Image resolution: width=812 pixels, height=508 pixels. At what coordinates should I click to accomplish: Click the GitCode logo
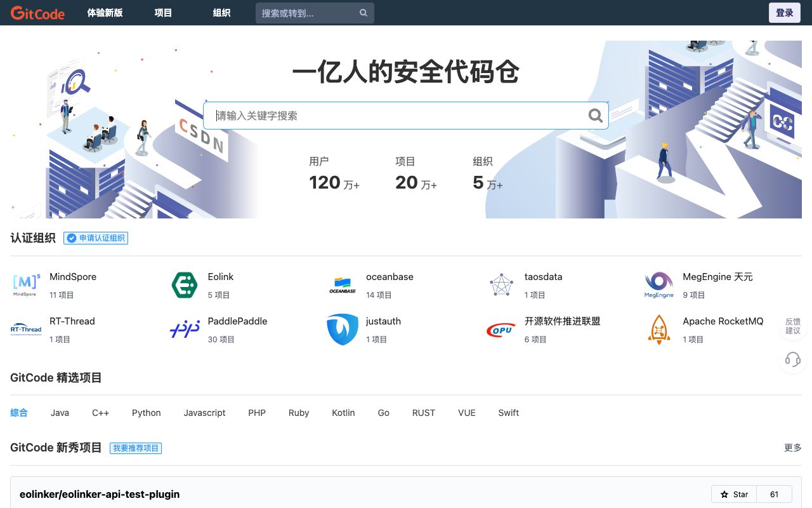[37, 13]
